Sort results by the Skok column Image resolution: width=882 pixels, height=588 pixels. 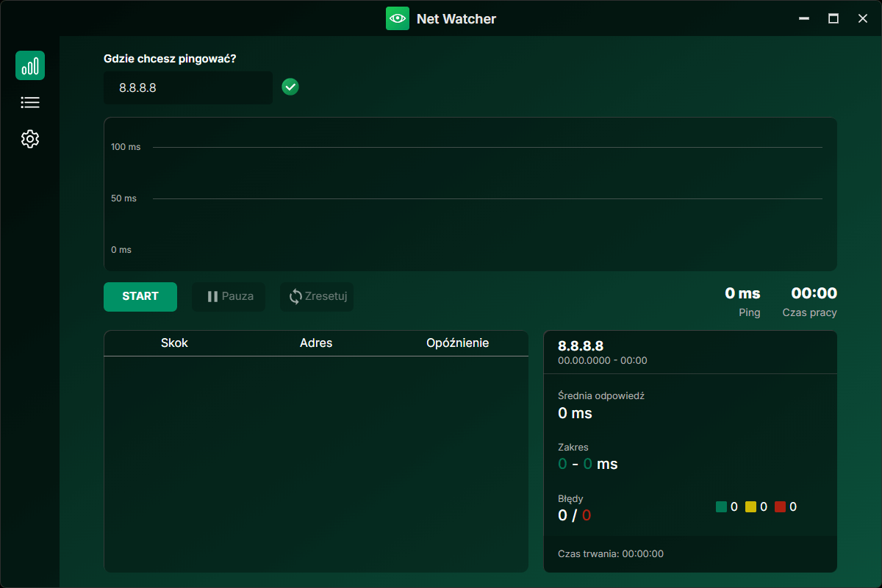point(174,343)
